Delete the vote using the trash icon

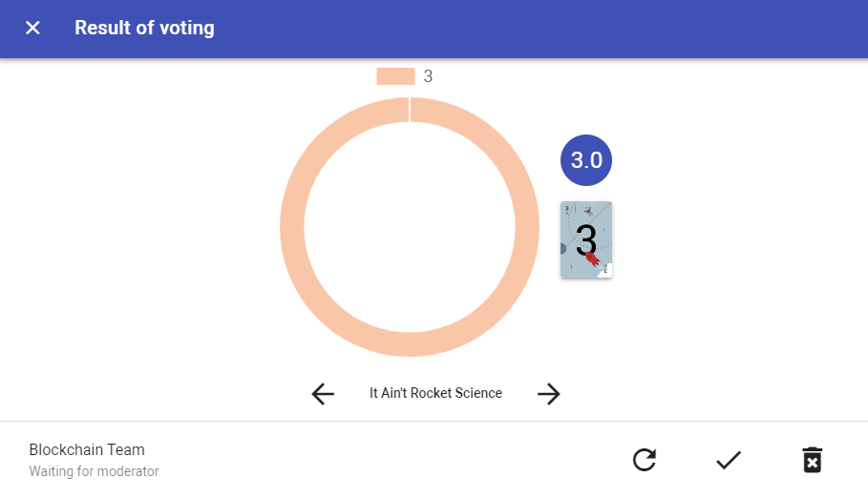click(x=812, y=460)
